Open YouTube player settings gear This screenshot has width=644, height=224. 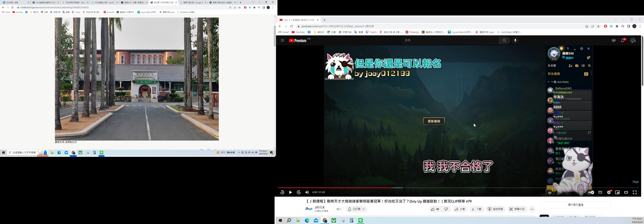609,192
